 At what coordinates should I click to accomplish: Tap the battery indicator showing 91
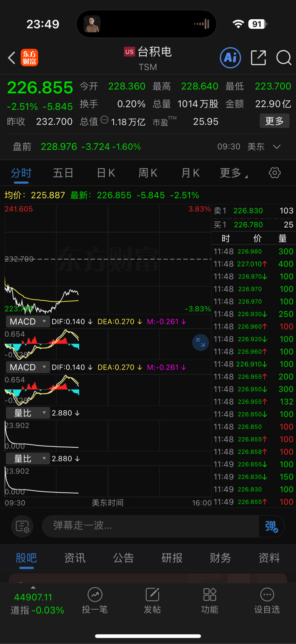[257, 24]
